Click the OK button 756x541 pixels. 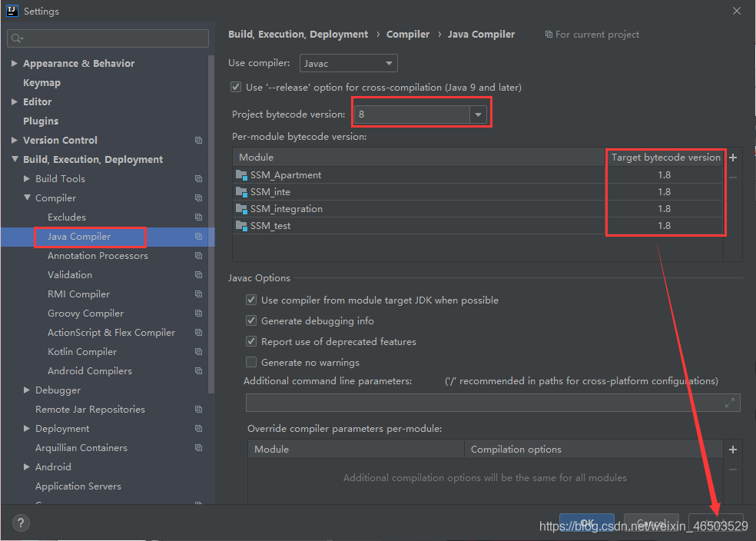pyautogui.click(x=587, y=523)
